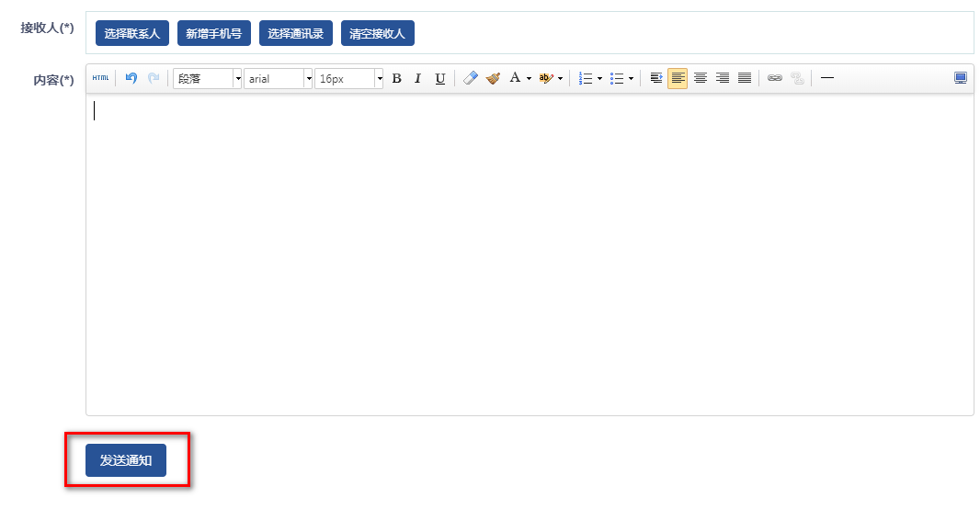The width and height of the screenshot is (980, 509).
Task: Insert a hyperlink
Action: [775, 78]
